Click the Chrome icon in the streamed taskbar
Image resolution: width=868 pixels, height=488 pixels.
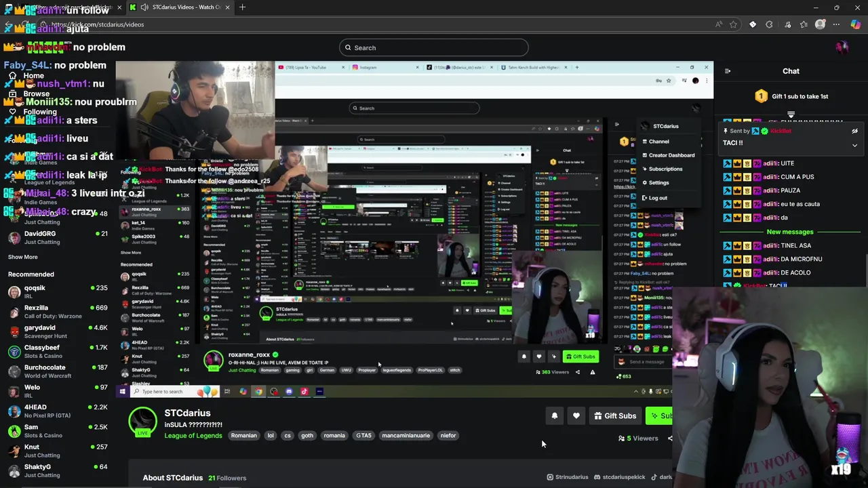click(258, 391)
